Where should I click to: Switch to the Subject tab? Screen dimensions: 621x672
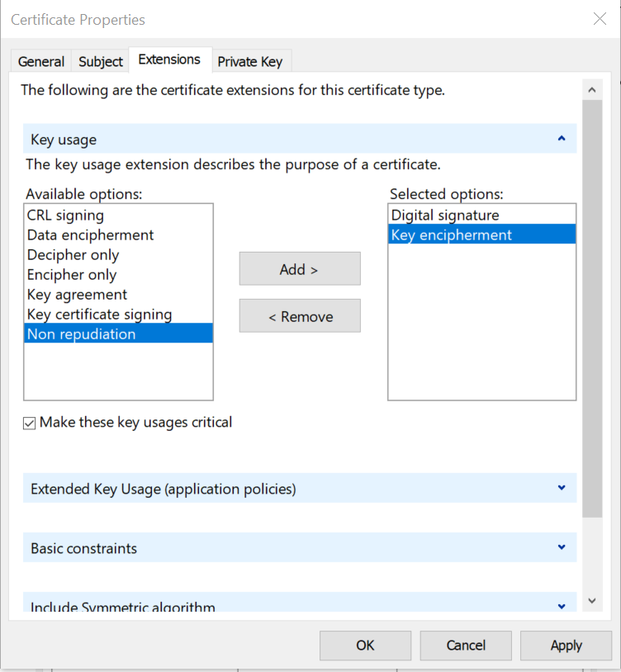coord(100,61)
